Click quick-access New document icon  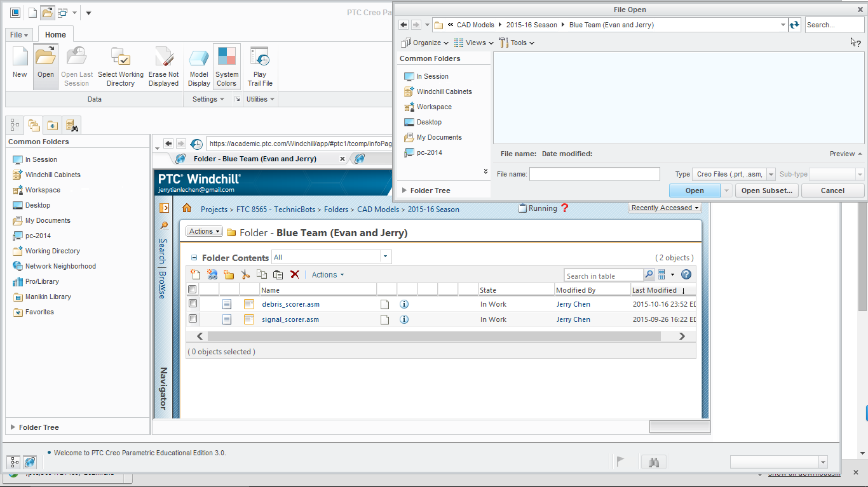[x=32, y=13]
